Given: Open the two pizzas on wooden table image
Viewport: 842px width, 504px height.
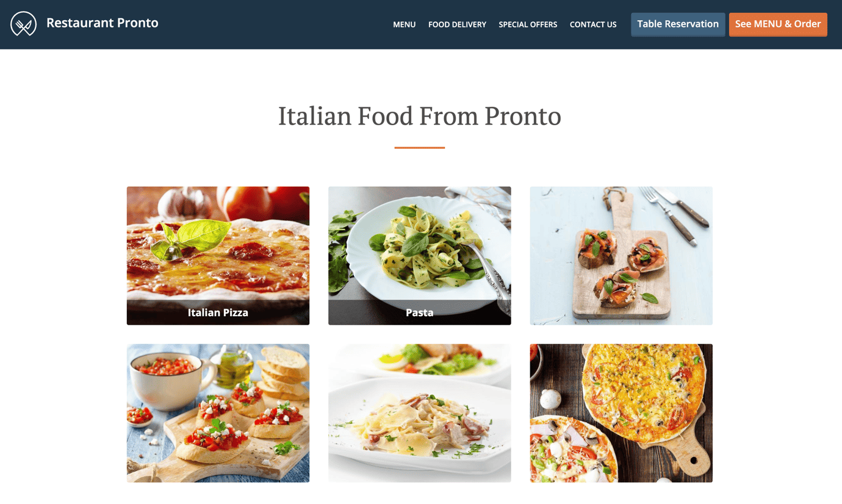Looking at the screenshot, I should pyautogui.click(x=621, y=413).
